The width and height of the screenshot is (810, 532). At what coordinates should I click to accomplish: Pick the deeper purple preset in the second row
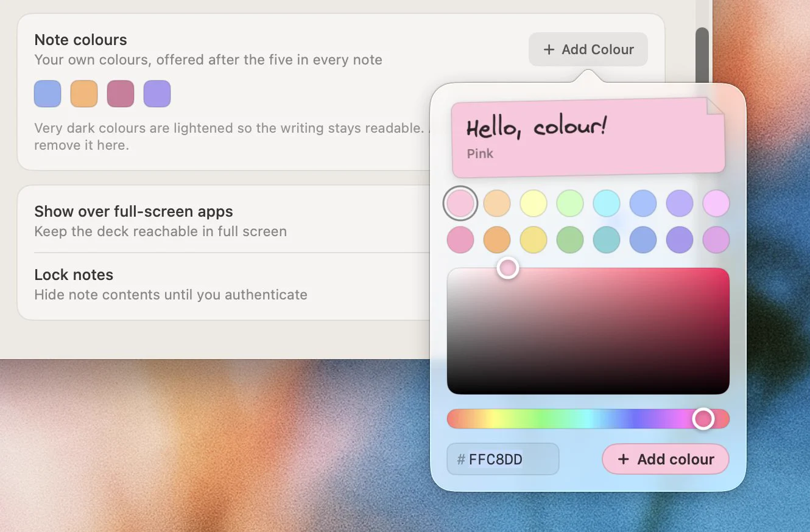680,240
